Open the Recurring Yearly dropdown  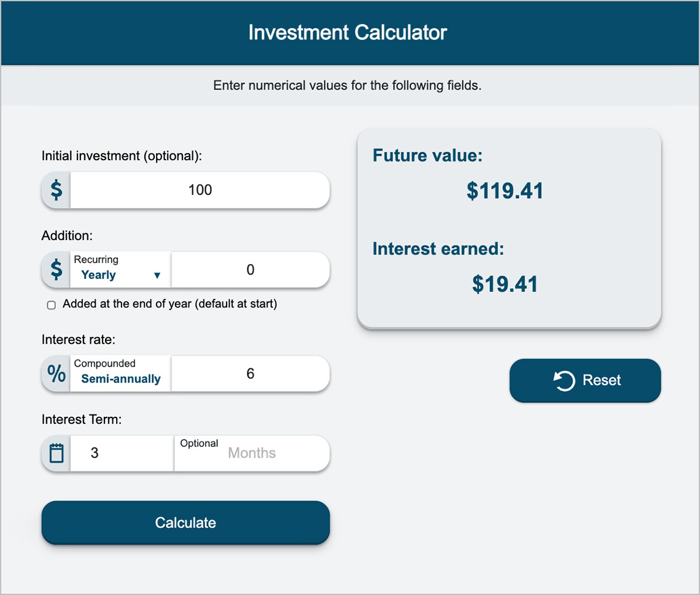(x=120, y=270)
